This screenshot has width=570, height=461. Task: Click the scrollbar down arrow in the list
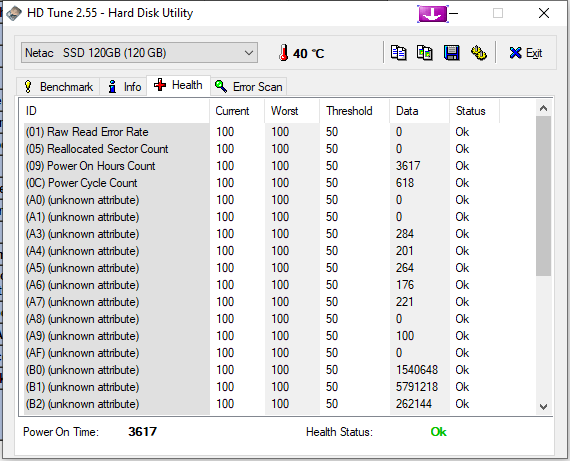(543, 406)
